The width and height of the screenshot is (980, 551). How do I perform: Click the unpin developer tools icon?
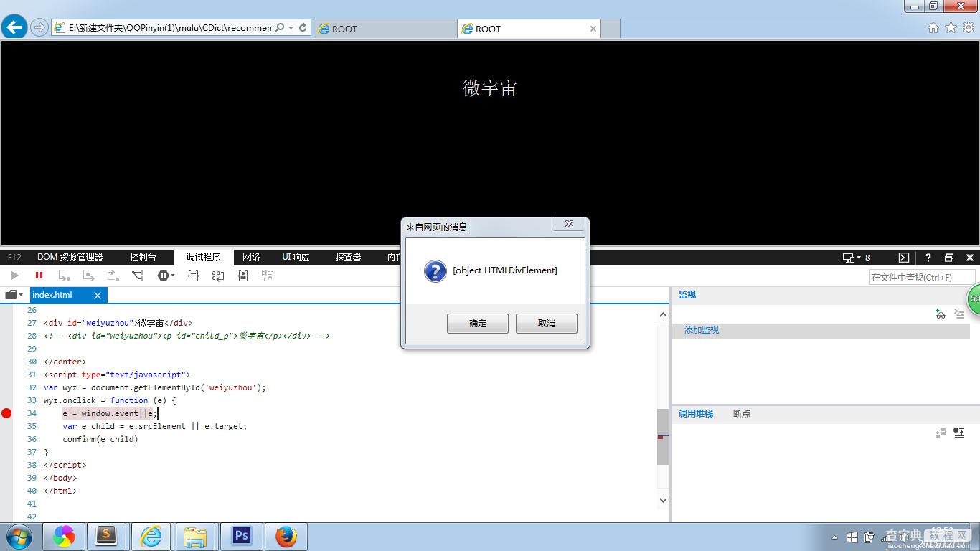949,258
